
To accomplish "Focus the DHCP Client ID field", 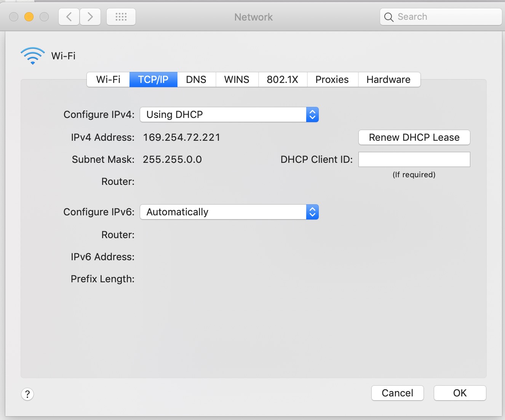I will click(x=414, y=159).
